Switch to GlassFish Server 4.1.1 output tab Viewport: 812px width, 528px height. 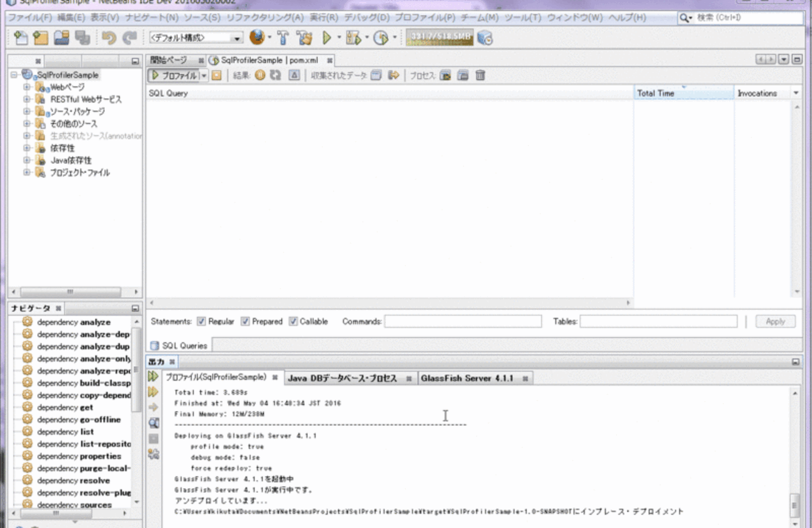pyautogui.click(x=467, y=379)
